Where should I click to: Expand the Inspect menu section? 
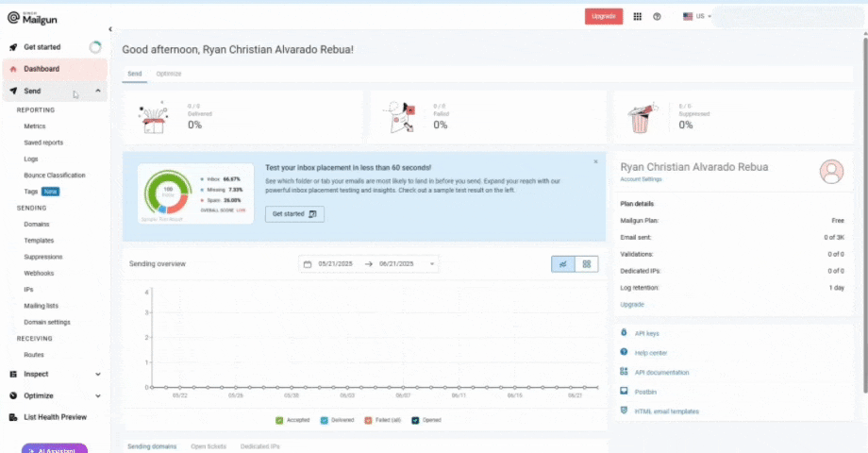point(98,375)
